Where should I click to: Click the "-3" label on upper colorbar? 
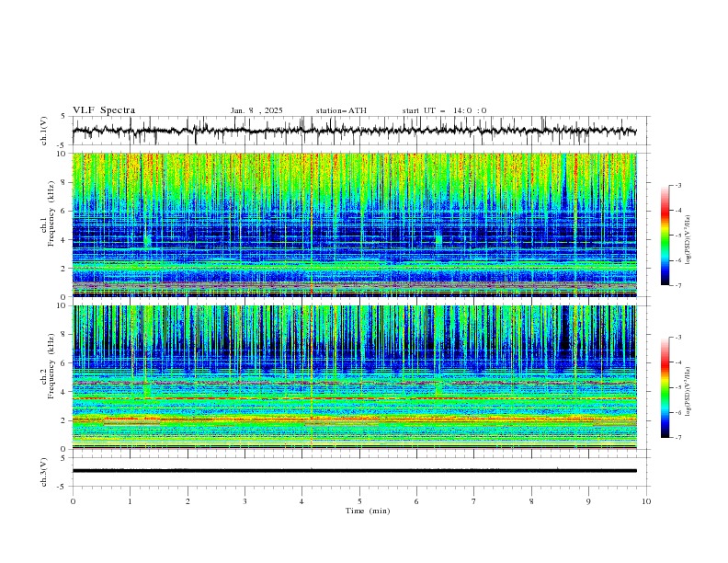pos(677,185)
